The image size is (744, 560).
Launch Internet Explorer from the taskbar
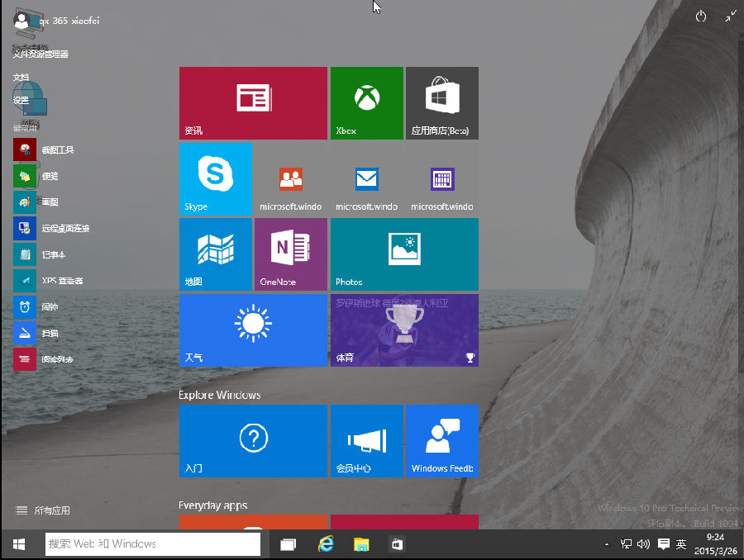[326, 544]
